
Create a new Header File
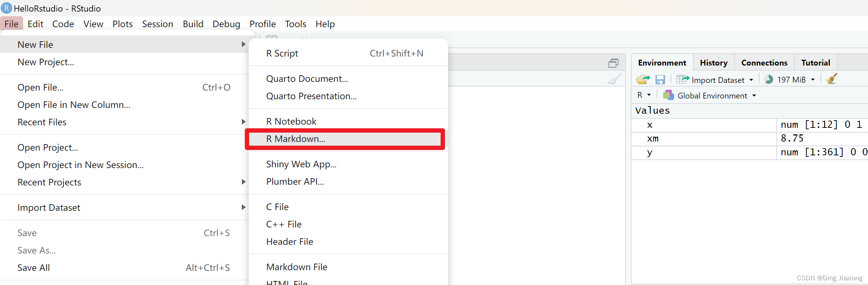[348, 242]
